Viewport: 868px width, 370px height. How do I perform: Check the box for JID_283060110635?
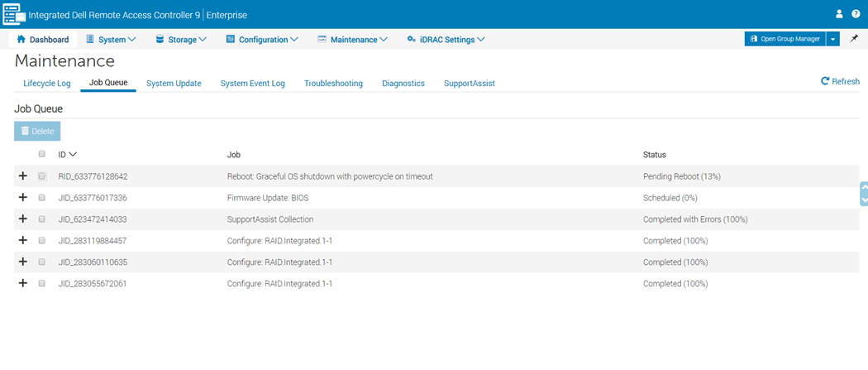pos(41,262)
